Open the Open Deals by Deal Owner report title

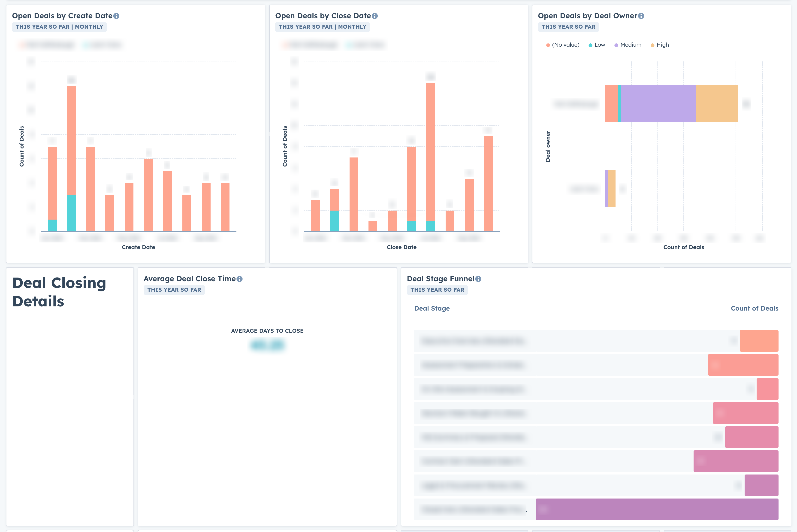coord(587,16)
